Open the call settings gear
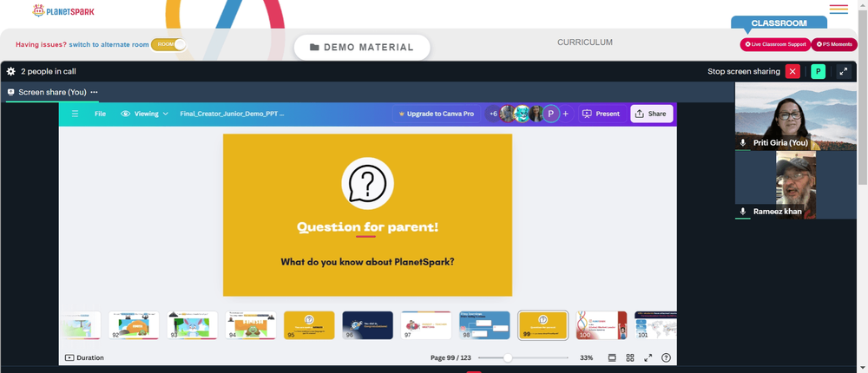This screenshot has height=373, width=868. pos(11,71)
